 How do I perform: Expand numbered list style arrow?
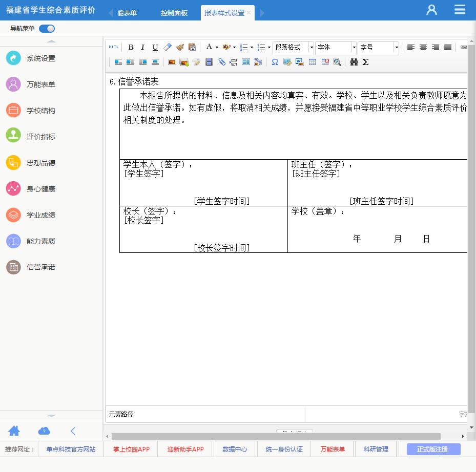(252, 47)
